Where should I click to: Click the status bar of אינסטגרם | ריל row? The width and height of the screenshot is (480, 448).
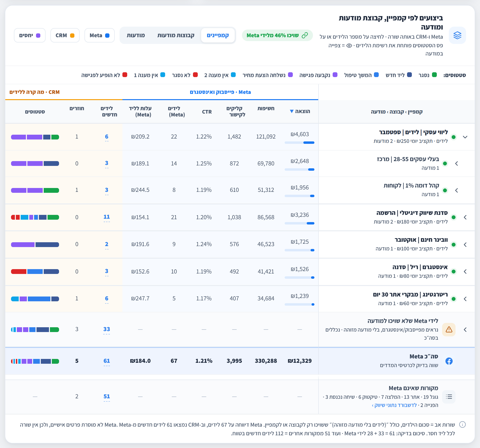pos(35,272)
